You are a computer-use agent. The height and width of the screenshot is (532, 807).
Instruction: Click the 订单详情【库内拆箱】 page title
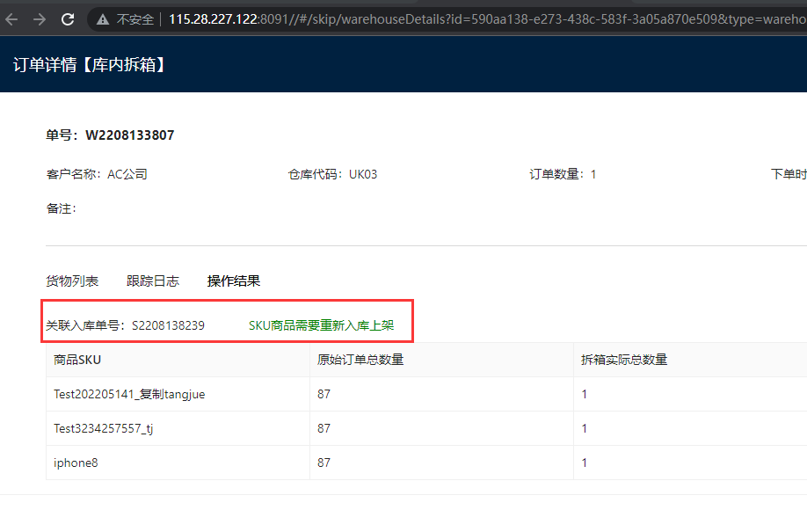[x=90, y=64]
